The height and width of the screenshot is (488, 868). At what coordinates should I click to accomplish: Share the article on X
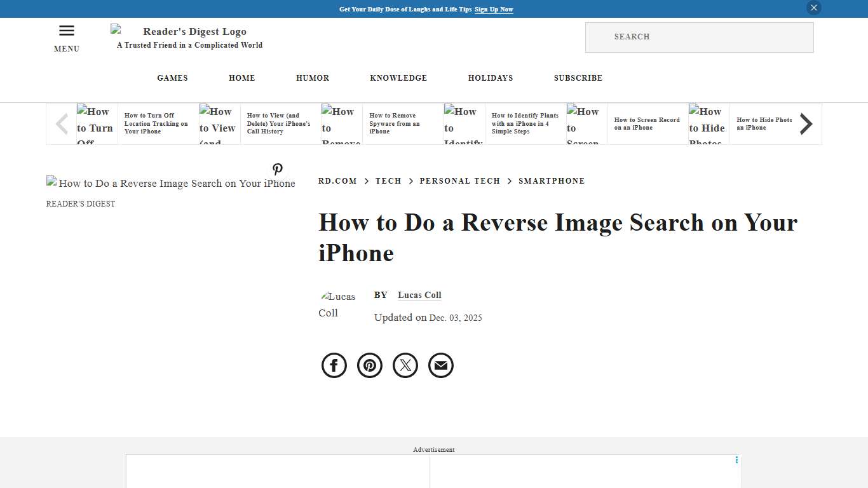click(x=405, y=365)
